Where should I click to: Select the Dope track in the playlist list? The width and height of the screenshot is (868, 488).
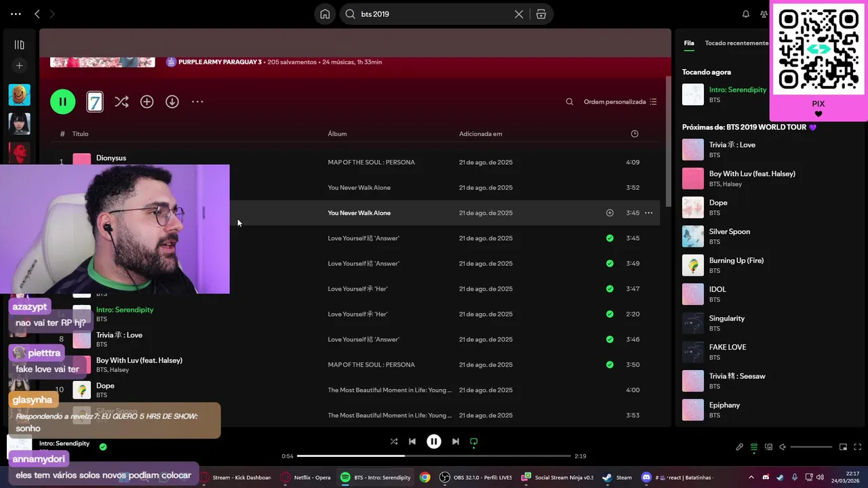(355, 390)
